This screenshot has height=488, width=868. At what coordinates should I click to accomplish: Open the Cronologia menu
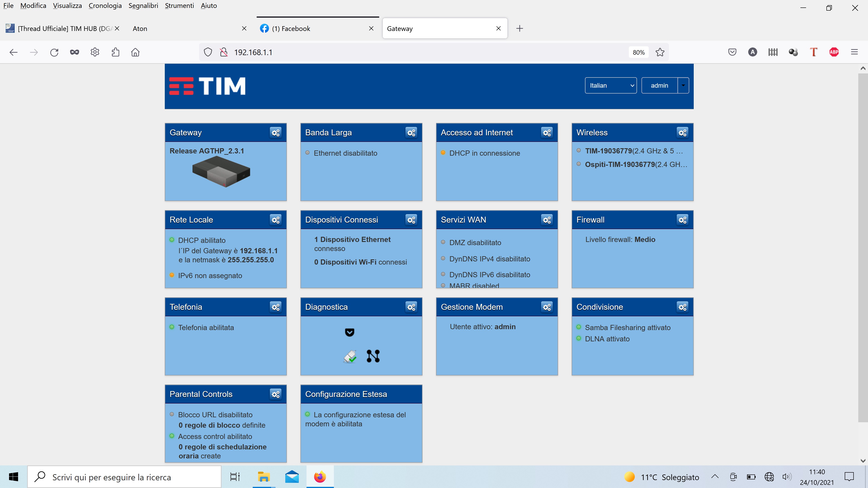pyautogui.click(x=105, y=6)
